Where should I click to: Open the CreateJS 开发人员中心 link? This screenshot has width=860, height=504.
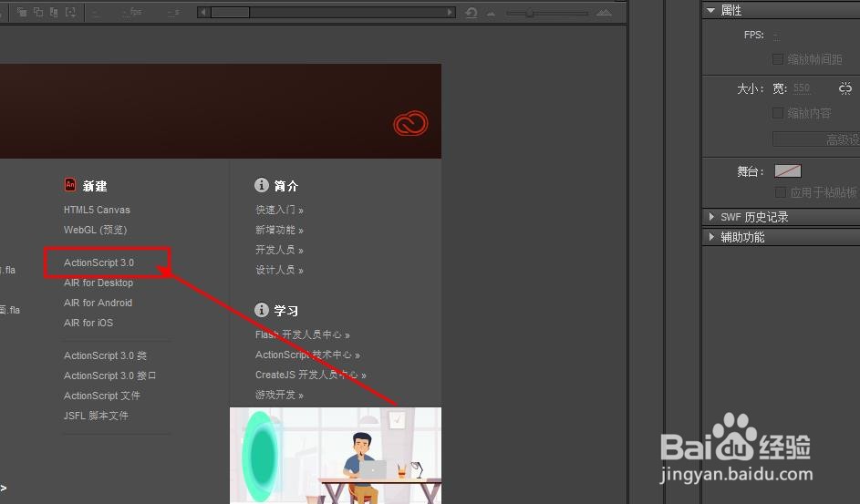click(310, 375)
